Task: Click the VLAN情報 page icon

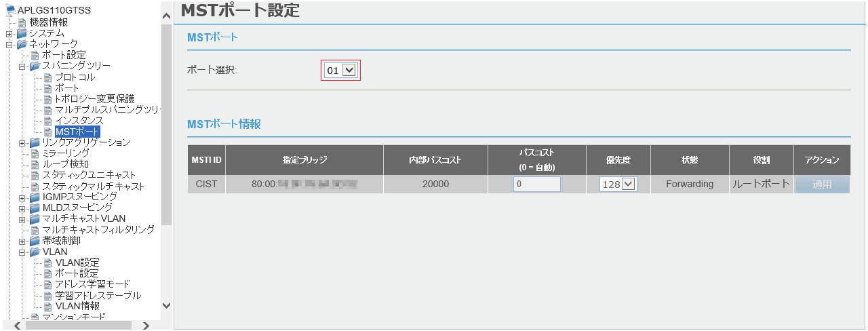Action: tap(48, 306)
